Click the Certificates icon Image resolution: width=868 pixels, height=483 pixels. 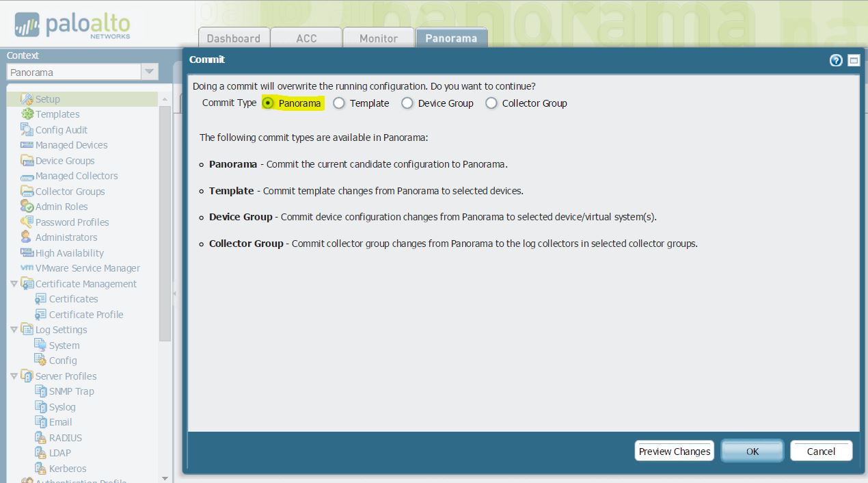pyautogui.click(x=41, y=299)
